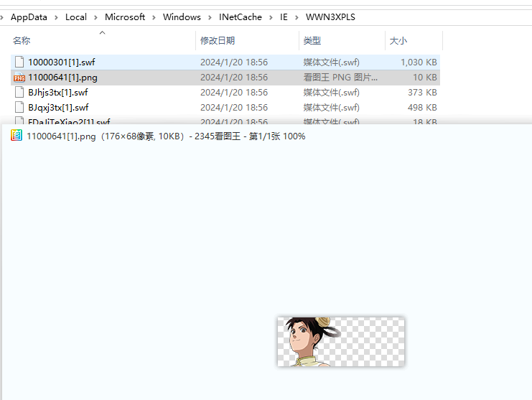Select file name 11000641[1].png
The height and width of the screenshot is (400, 532).
pos(62,78)
